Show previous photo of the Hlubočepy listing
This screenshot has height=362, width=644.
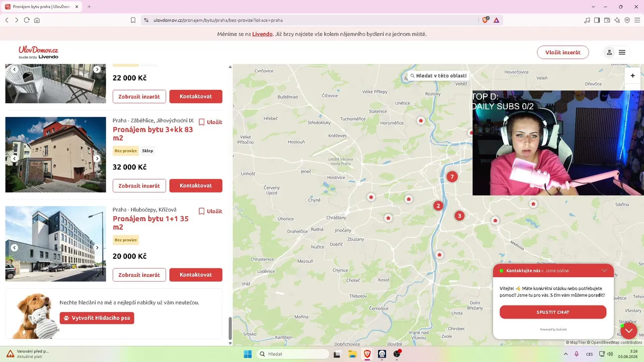(x=15, y=247)
